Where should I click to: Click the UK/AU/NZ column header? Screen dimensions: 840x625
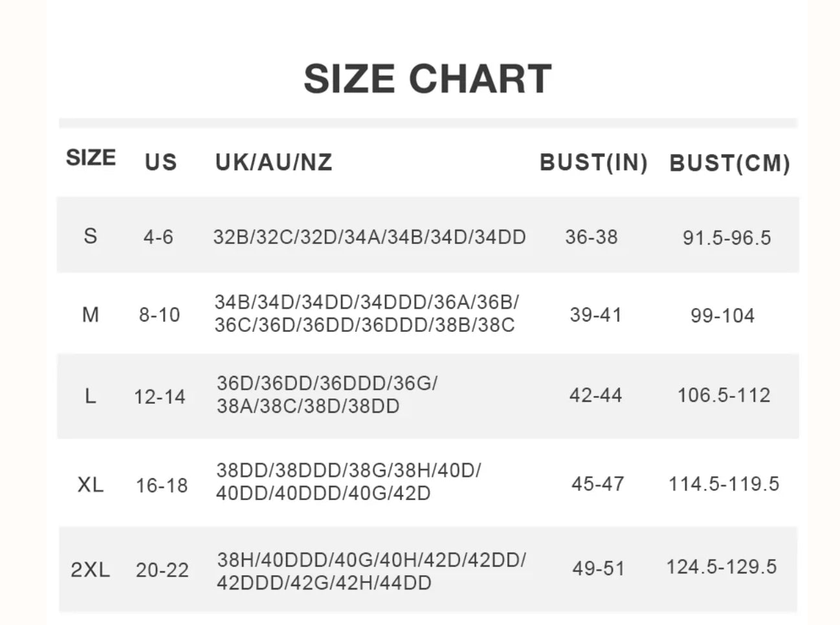[274, 162]
